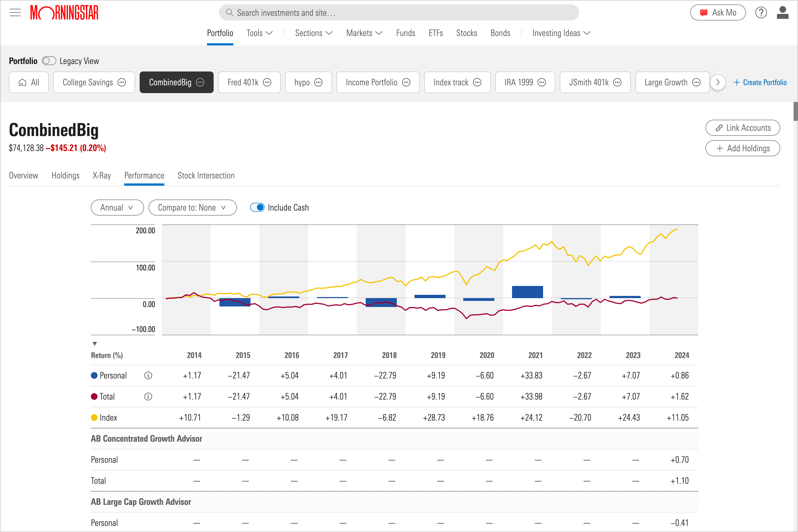Toggle Legacy View switch
Image resolution: width=798 pixels, height=532 pixels.
(49, 61)
